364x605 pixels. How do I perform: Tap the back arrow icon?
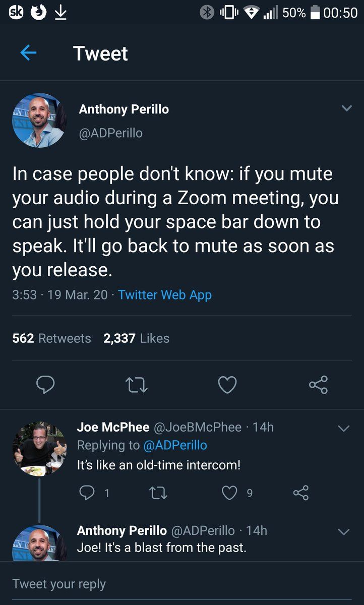pos(28,53)
